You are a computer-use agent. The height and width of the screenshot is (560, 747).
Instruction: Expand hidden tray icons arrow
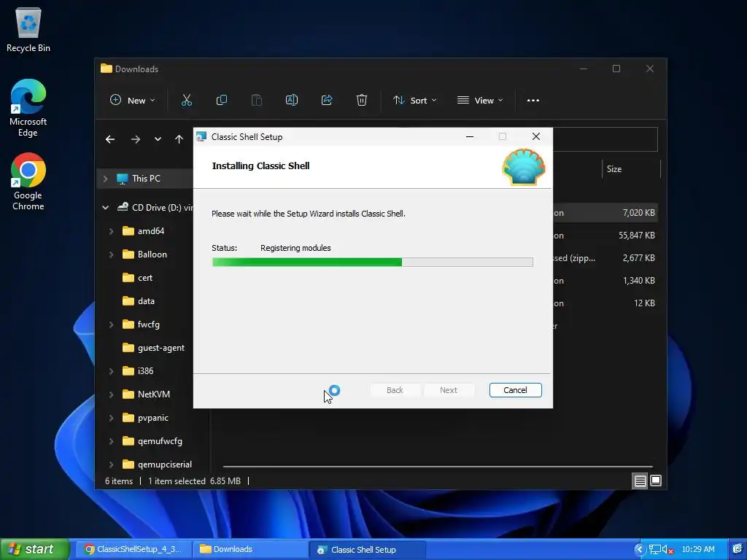tap(640, 550)
